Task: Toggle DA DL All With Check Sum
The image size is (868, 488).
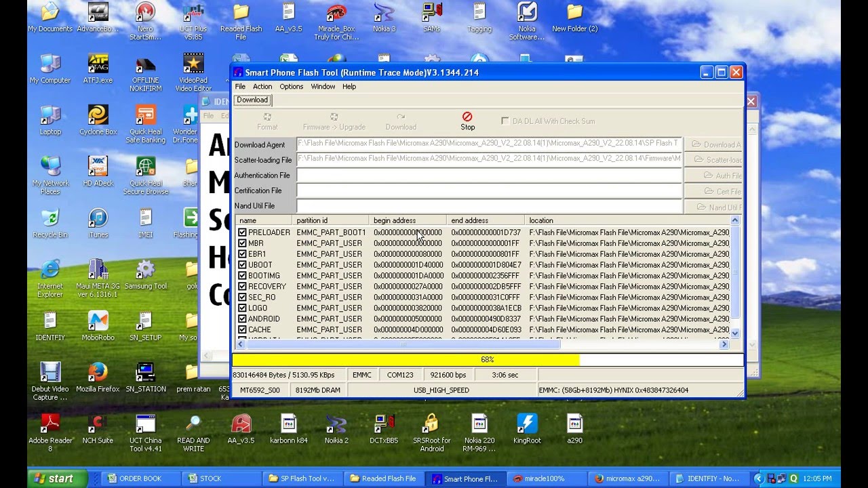Action: tap(505, 121)
